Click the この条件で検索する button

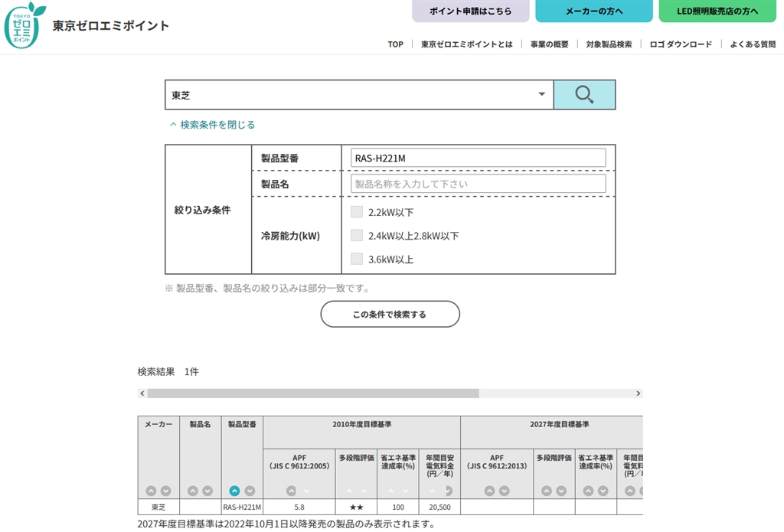point(390,314)
